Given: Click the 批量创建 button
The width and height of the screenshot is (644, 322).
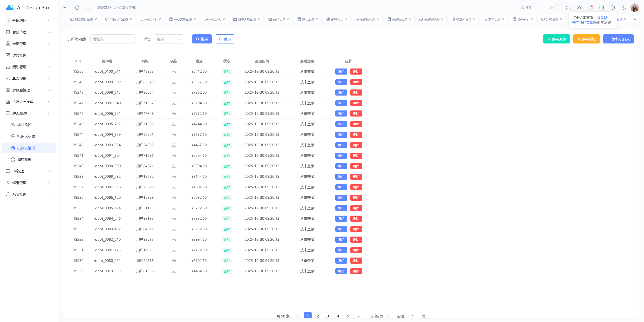Looking at the screenshot, I should 586,39.
